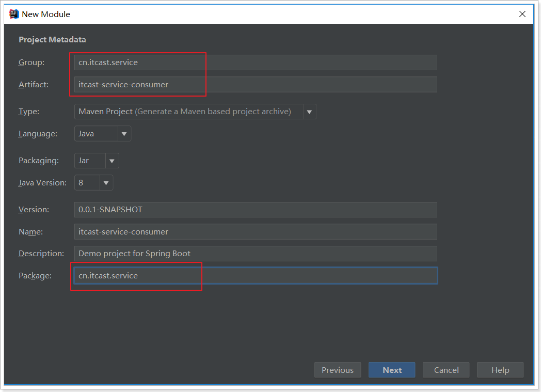Open Help for this dialog
The image size is (541, 392).
[x=500, y=370]
